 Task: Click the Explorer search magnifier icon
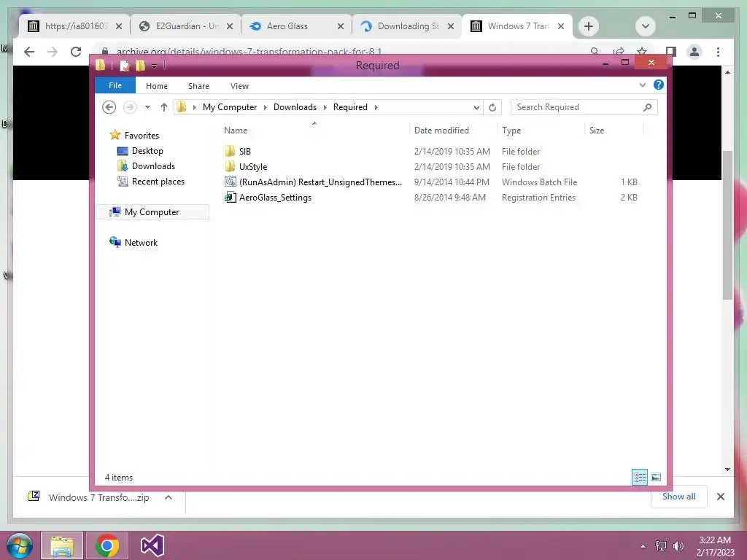647,108
